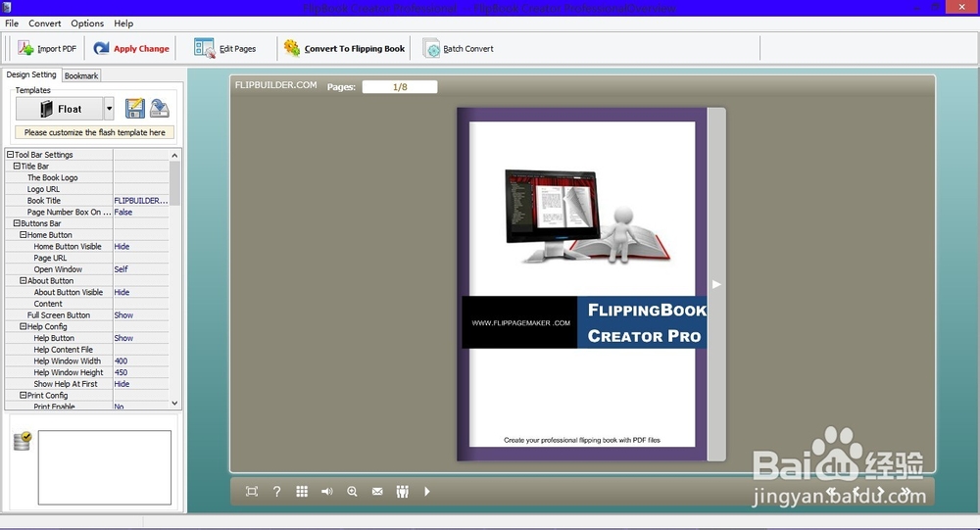The image size is (980, 530).
Task: Select the Design Setting tab
Action: (31, 74)
